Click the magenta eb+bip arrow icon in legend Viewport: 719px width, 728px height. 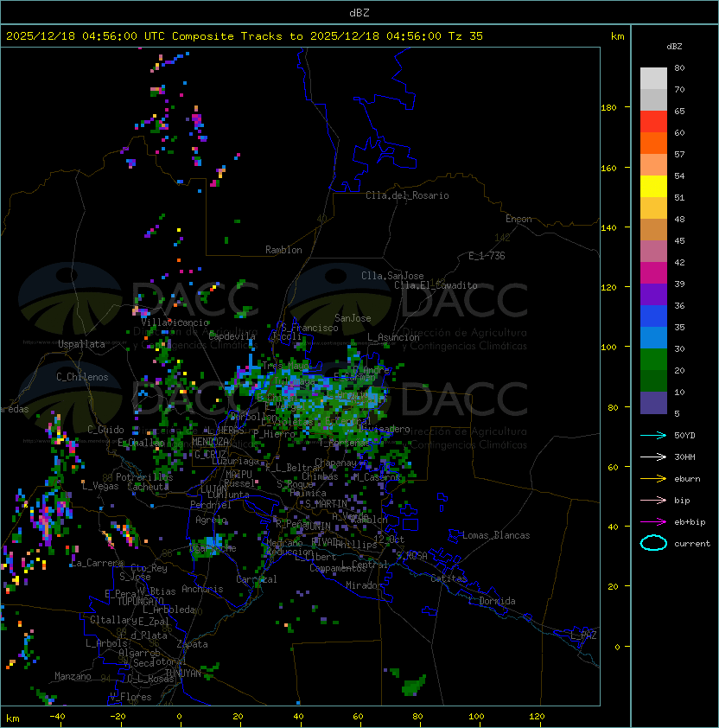coord(653,522)
